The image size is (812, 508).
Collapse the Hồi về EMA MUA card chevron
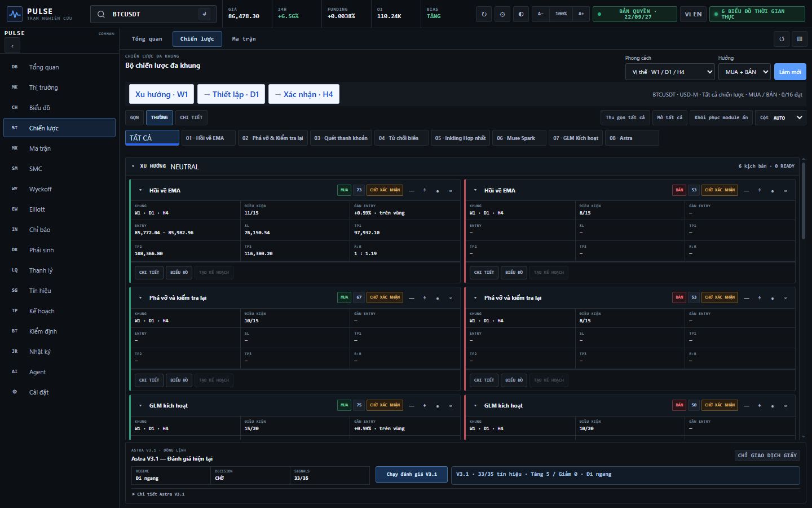[140, 191]
